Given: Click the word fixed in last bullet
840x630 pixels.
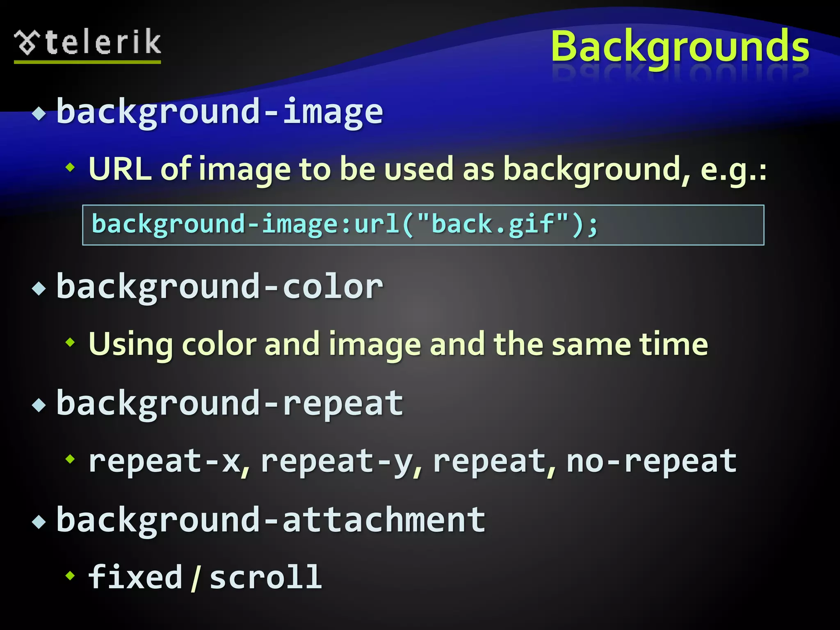Looking at the screenshot, I should click(x=135, y=577).
